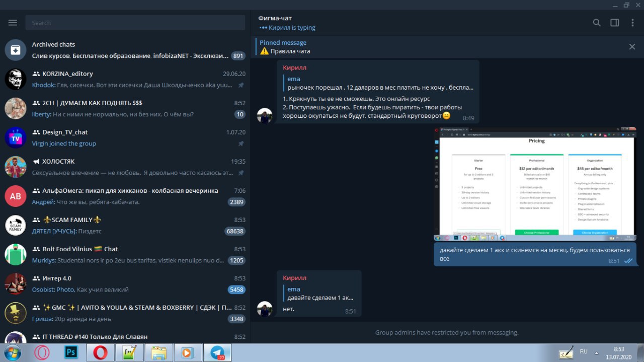Image resolution: width=644 pixels, height=362 pixels.
Task: Search within the Фигма-чат conversation
Action: pyautogui.click(x=597, y=23)
